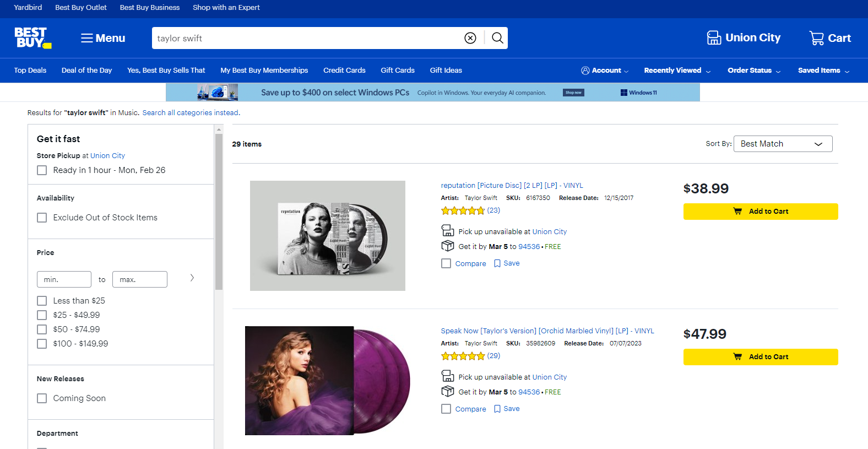868x449 pixels.
Task: Click the store pickup icon for Speak Now vinyl
Action: (448, 376)
